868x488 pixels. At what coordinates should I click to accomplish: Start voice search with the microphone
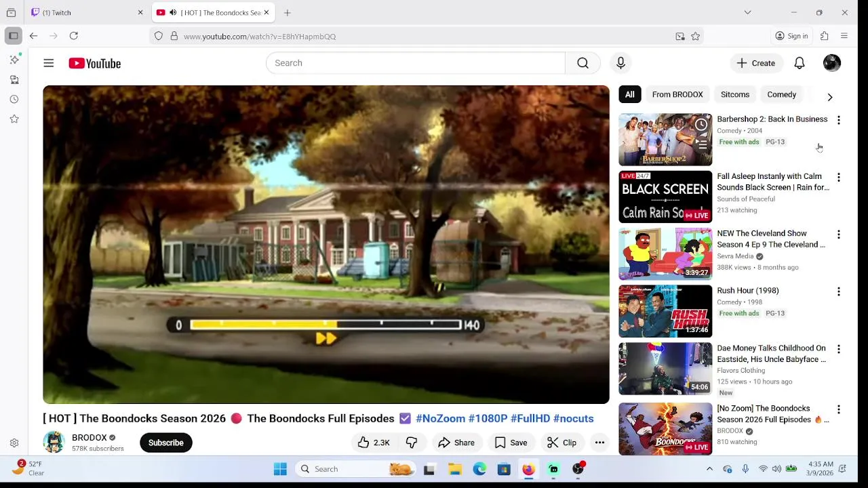(620, 63)
